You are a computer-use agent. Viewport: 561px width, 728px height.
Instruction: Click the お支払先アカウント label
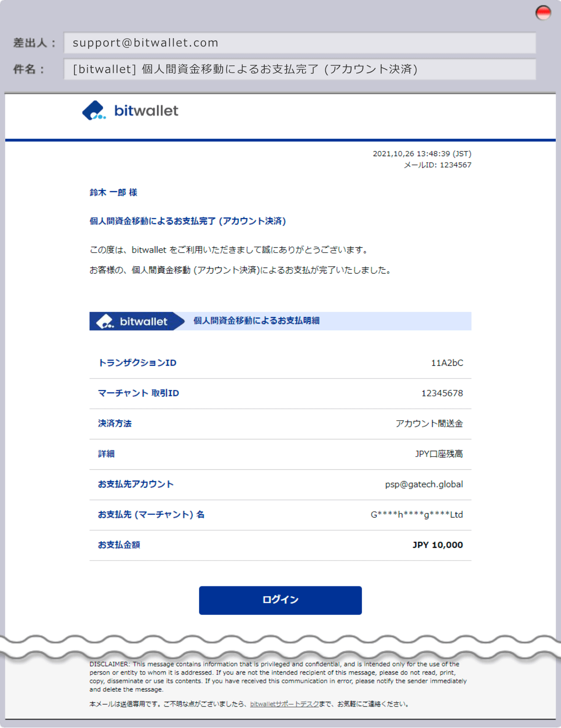click(136, 484)
